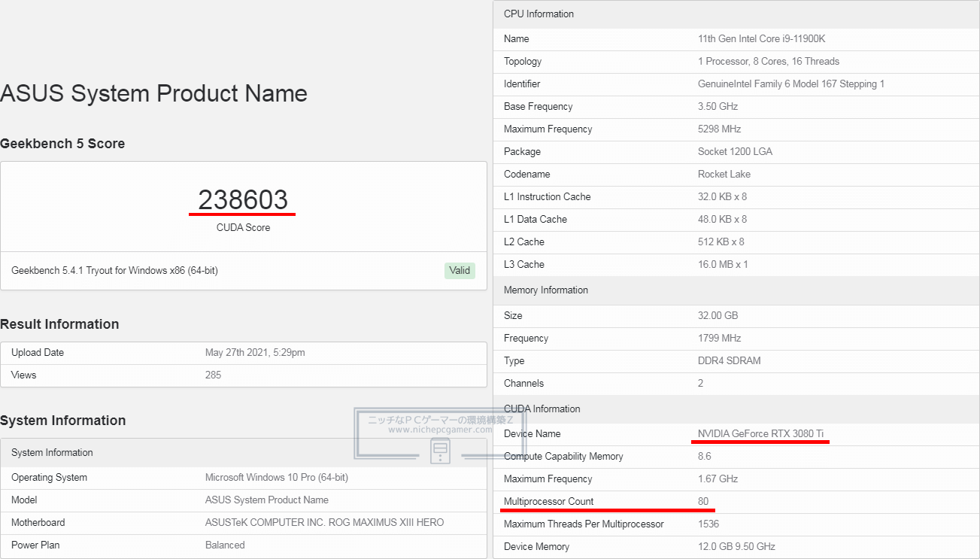Click the 'Topology' label

pos(523,62)
